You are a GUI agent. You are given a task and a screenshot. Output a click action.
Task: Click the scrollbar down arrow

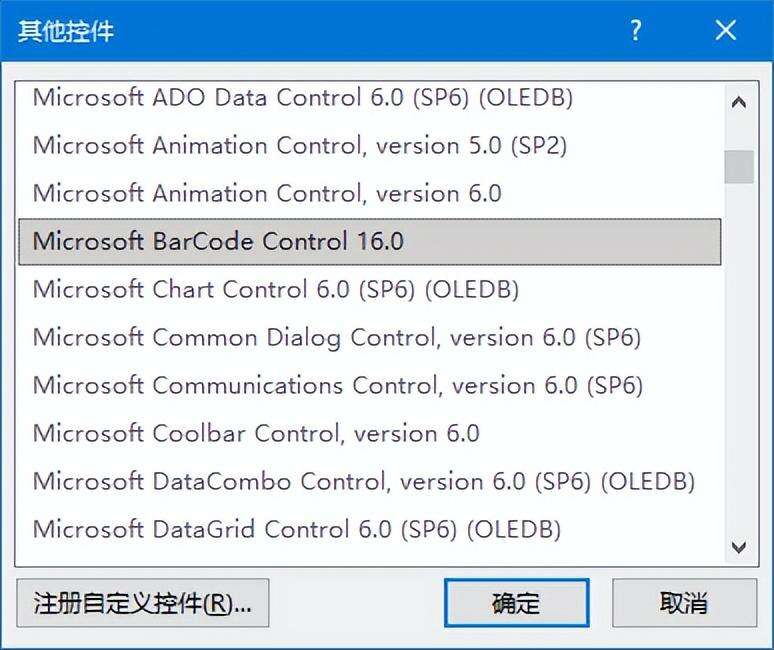click(x=739, y=547)
